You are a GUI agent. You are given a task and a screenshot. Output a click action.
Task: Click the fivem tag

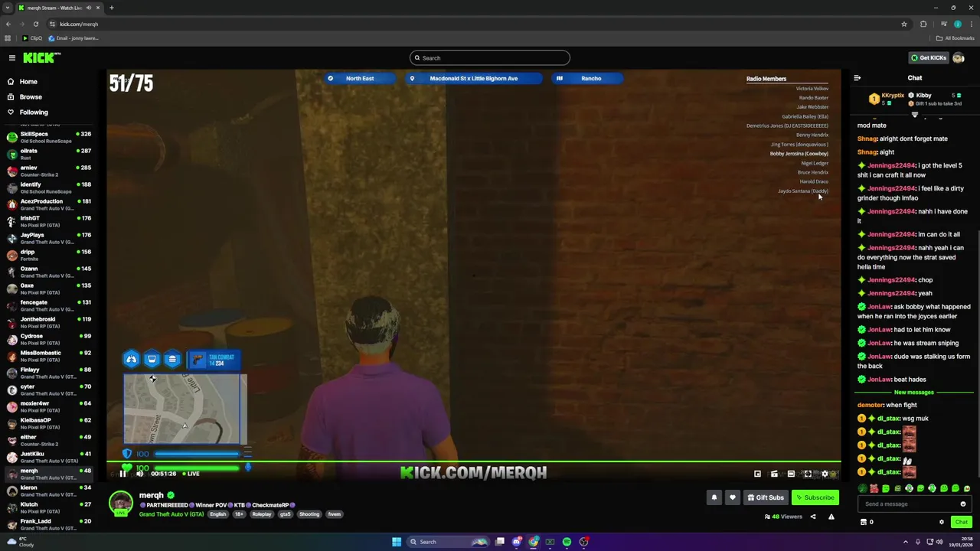(335, 514)
